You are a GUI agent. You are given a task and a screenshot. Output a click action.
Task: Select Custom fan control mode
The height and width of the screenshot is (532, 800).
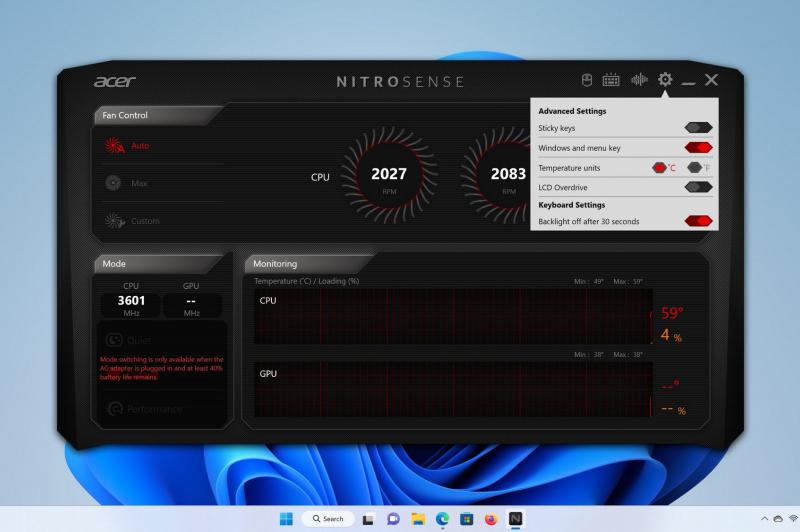(x=132, y=221)
